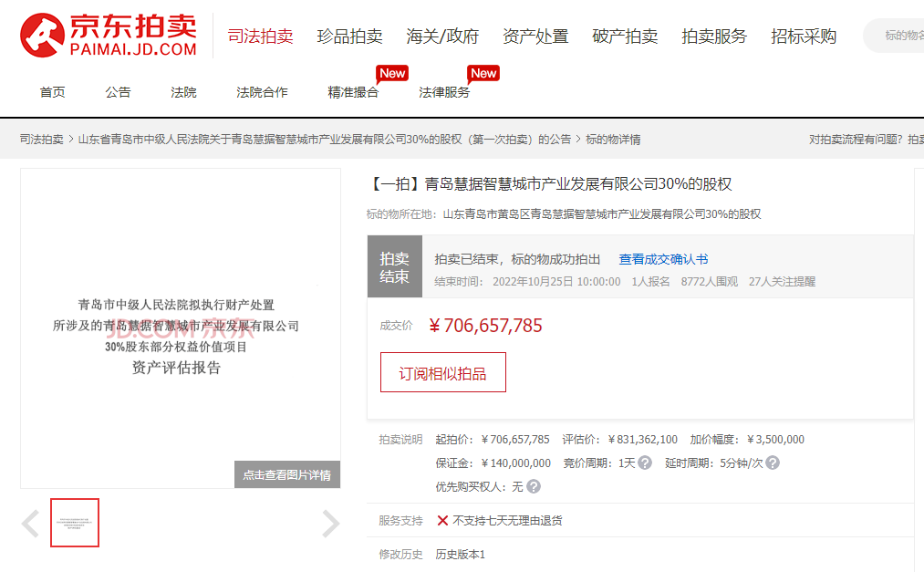
Task: Click help icon next to 延时周期
Action: pyautogui.click(x=773, y=463)
